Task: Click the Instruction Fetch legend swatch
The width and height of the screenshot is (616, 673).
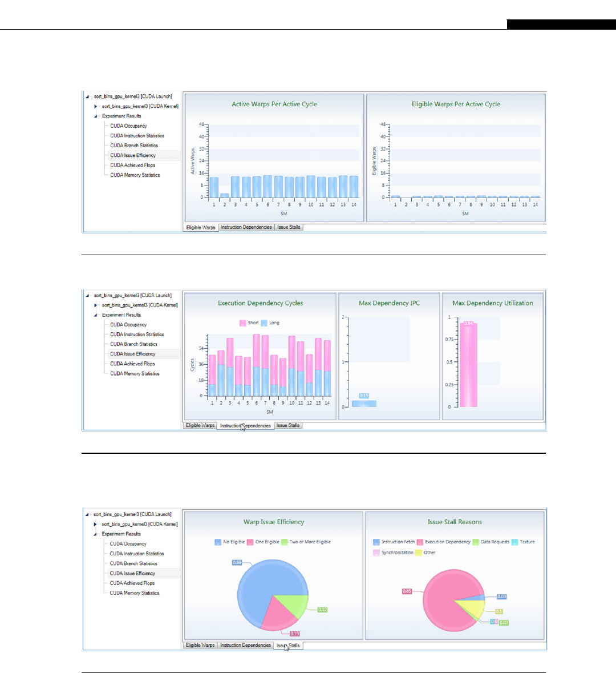Action: tap(376, 542)
